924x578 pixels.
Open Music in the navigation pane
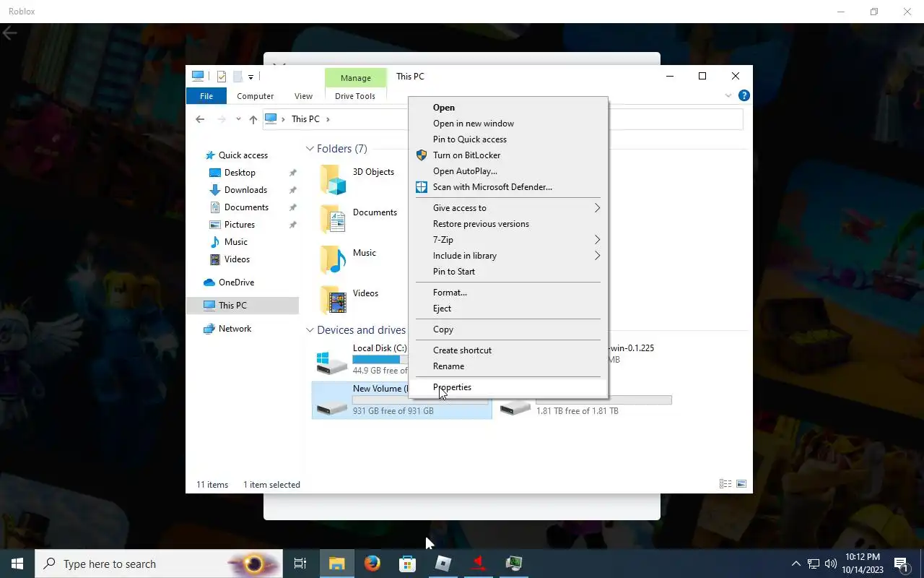(236, 242)
